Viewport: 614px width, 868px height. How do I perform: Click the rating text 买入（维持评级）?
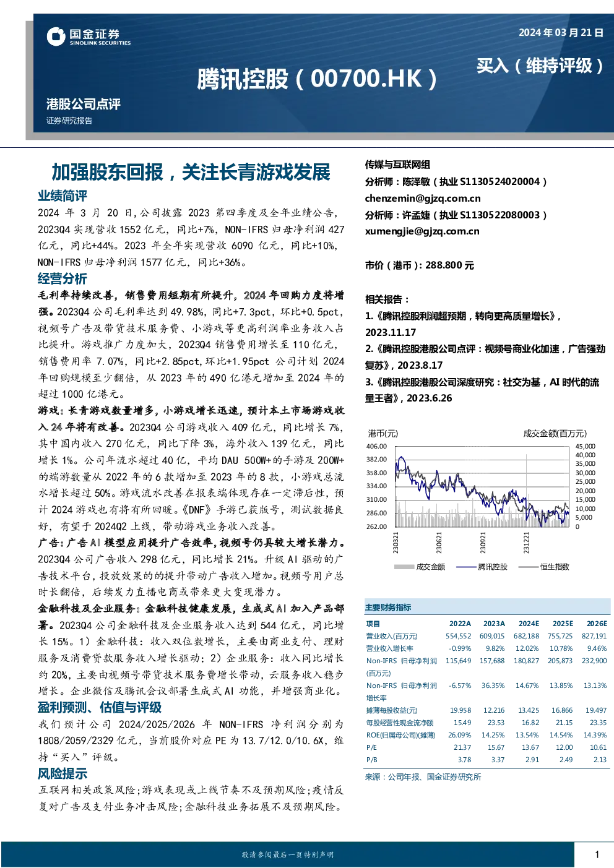pos(540,66)
